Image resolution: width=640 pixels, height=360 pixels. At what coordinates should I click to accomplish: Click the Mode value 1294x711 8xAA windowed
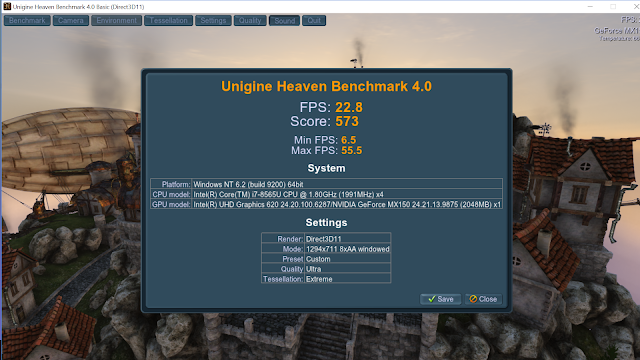[x=348, y=249]
